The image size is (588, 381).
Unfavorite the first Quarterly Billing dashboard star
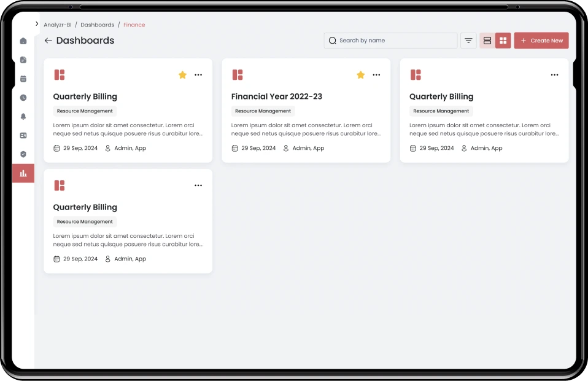point(182,74)
